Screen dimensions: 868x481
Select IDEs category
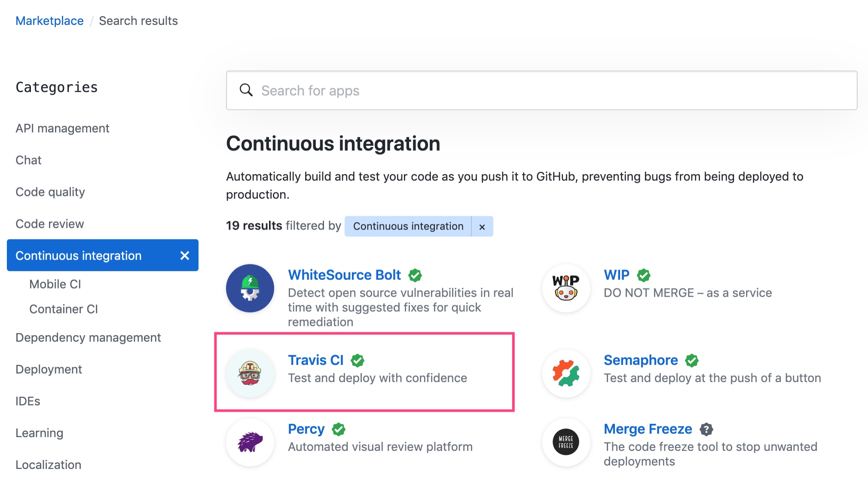click(x=28, y=401)
